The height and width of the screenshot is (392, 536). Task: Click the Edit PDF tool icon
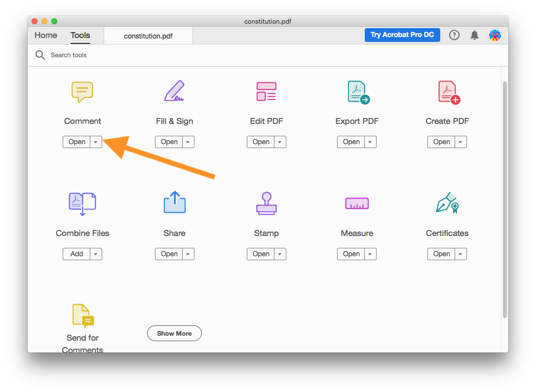tap(266, 92)
